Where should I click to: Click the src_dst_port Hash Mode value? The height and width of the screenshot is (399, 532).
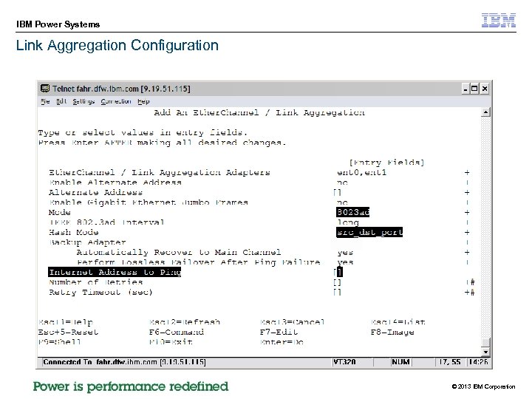[x=369, y=232]
